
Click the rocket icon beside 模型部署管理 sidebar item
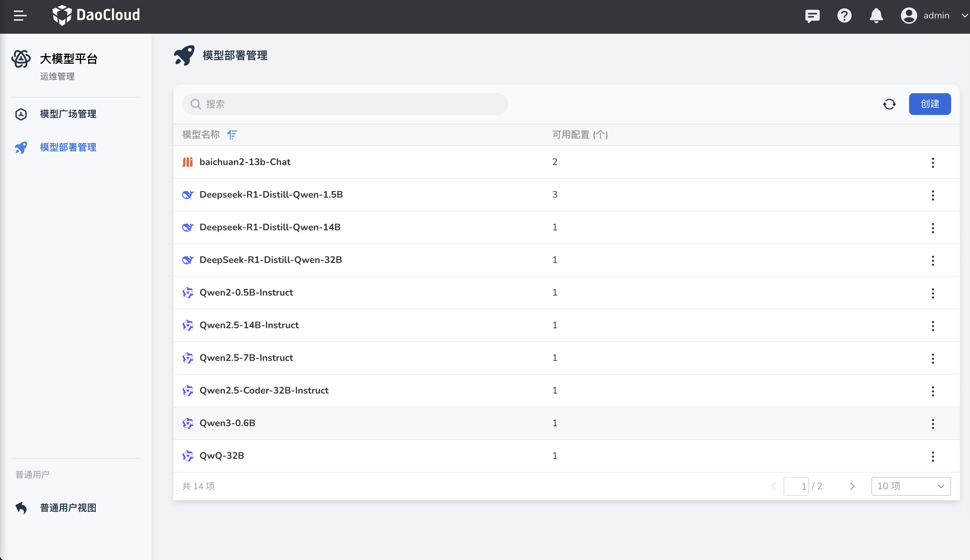tap(21, 147)
